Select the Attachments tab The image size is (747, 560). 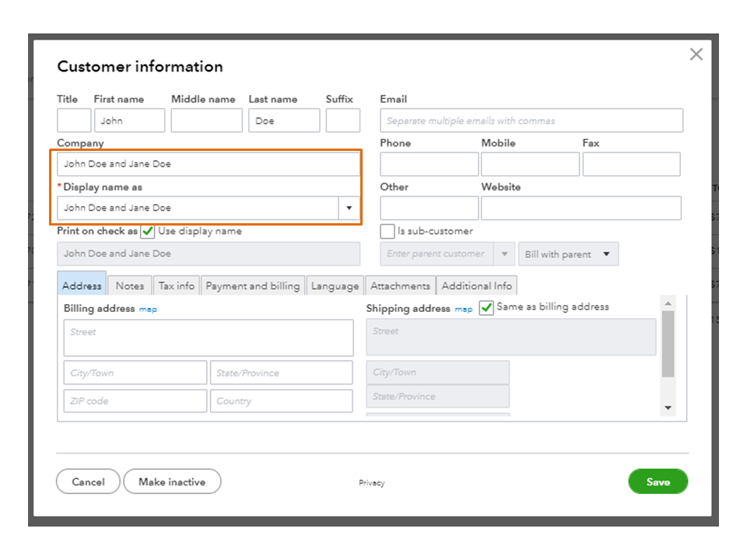[x=400, y=285]
